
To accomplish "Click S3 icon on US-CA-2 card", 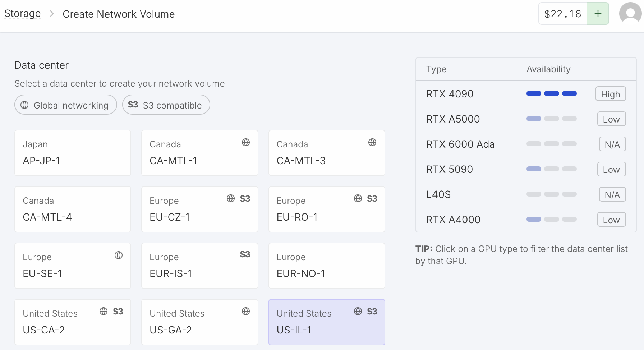I will pos(118,312).
